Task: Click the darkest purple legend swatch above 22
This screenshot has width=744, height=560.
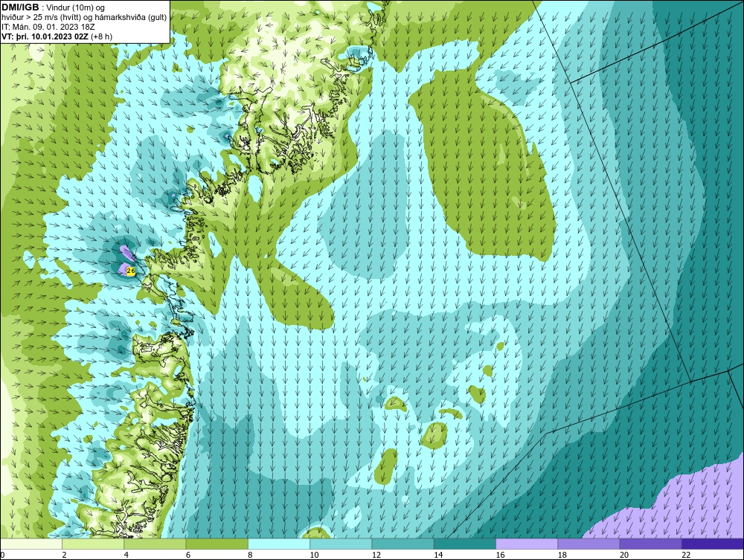Action: (712, 544)
